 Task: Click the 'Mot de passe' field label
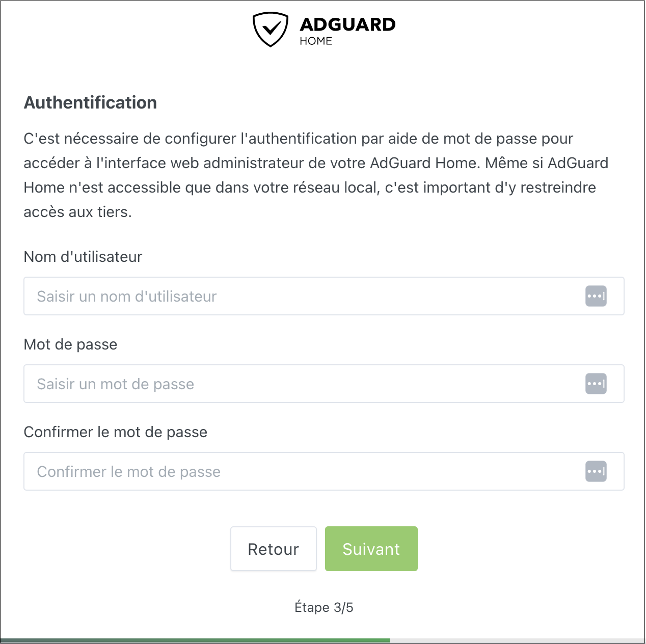(x=70, y=344)
